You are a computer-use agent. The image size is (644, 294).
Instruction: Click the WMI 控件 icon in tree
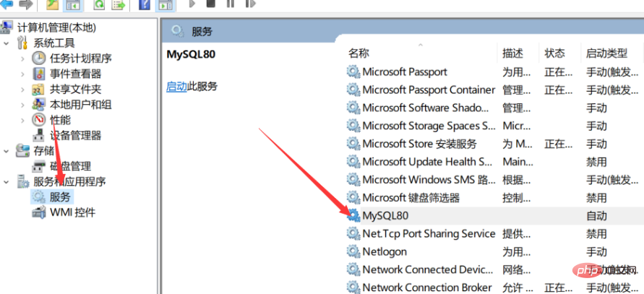pos(38,212)
